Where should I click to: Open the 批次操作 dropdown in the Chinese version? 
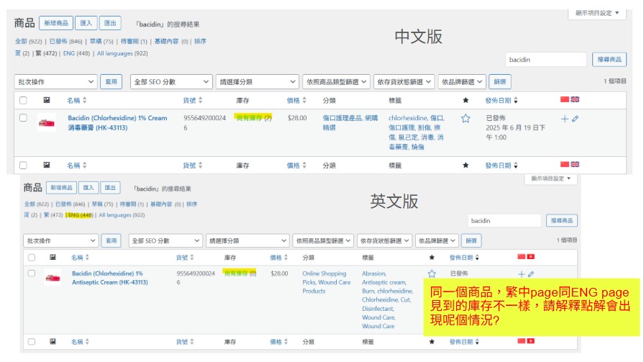point(55,82)
